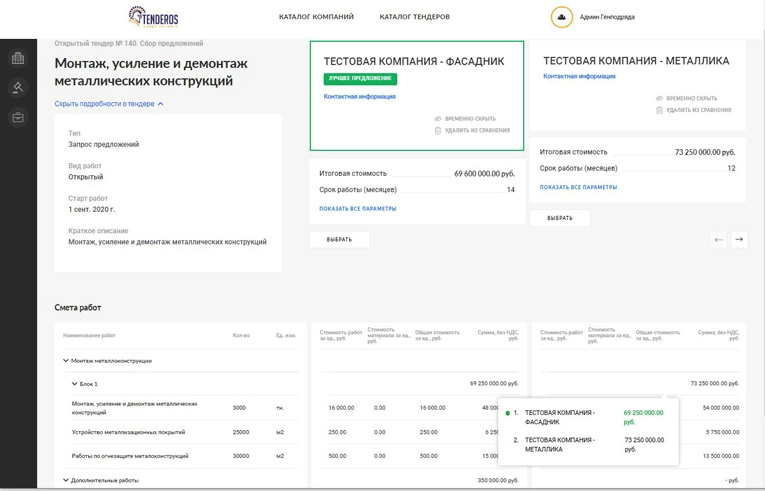Collapse the Дополнительные работы group
The image size is (765, 491).
click(x=65, y=480)
